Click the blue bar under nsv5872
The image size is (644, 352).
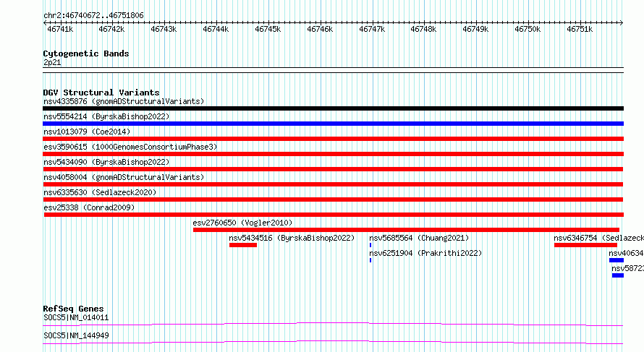pos(618,275)
